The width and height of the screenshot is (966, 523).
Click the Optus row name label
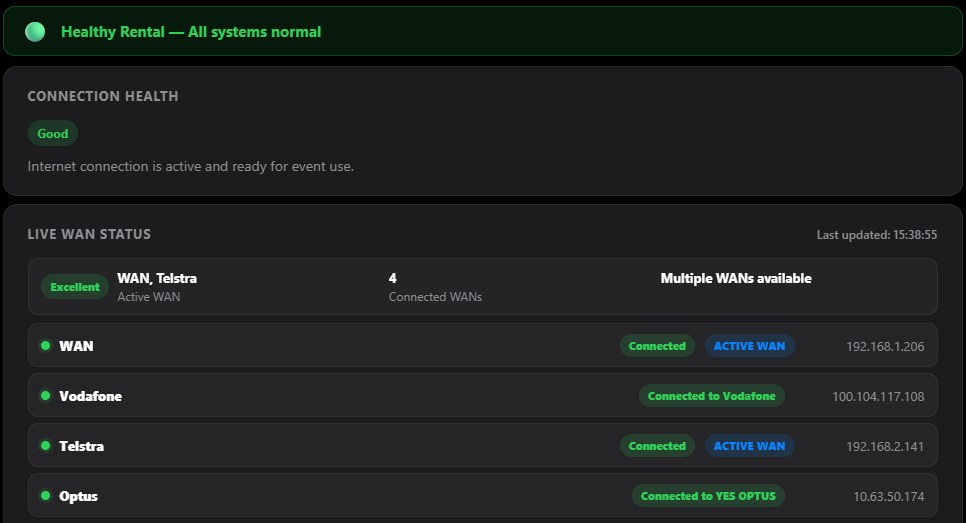(78, 497)
